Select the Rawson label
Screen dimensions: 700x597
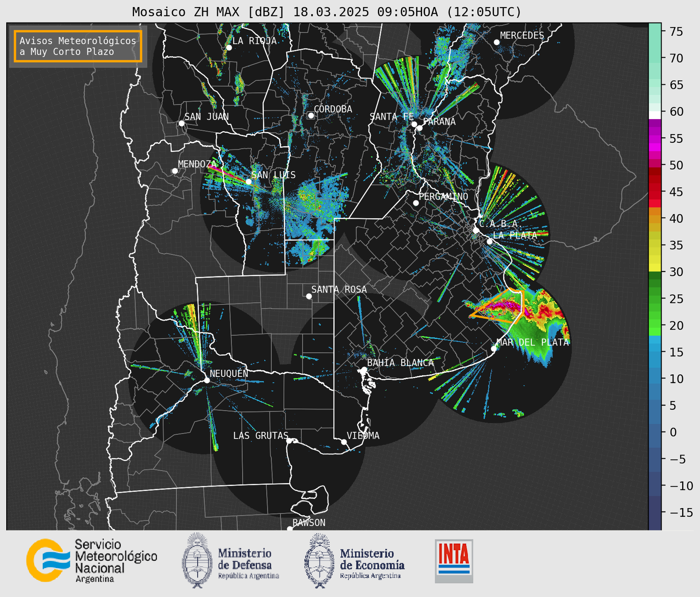tap(309, 523)
